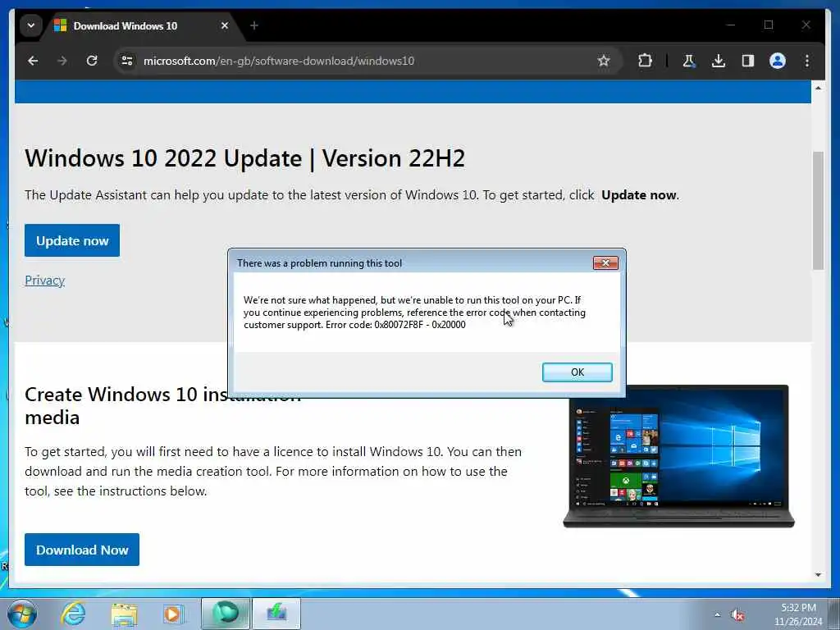Viewport: 840px width, 630px height.
Task: Close the 'There was a problem' dialog
Action: [x=605, y=263]
